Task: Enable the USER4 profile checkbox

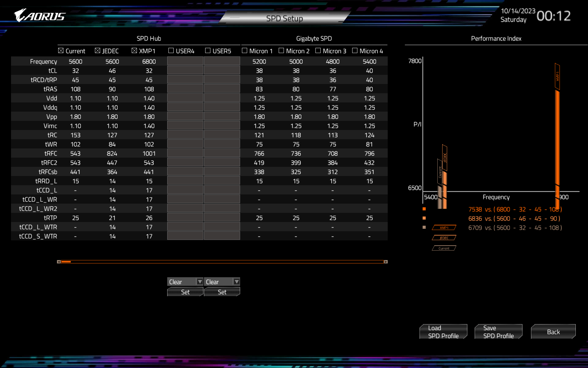Action: [171, 51]
